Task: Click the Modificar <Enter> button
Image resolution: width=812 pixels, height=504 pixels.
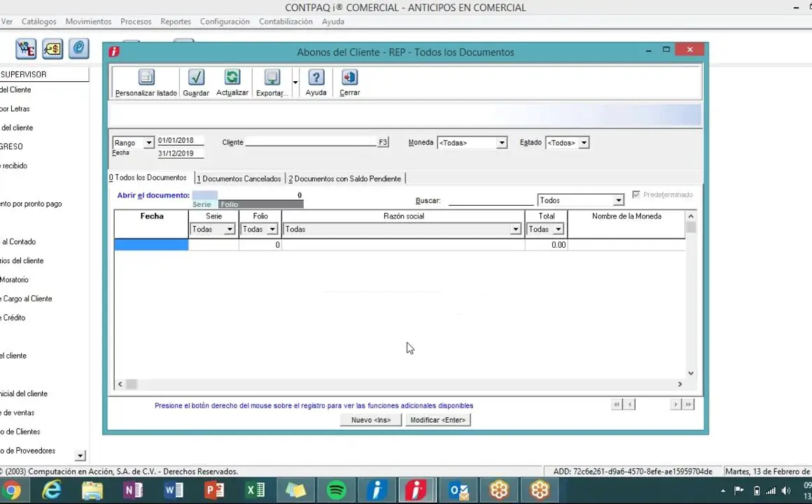Action: point(437,420)
